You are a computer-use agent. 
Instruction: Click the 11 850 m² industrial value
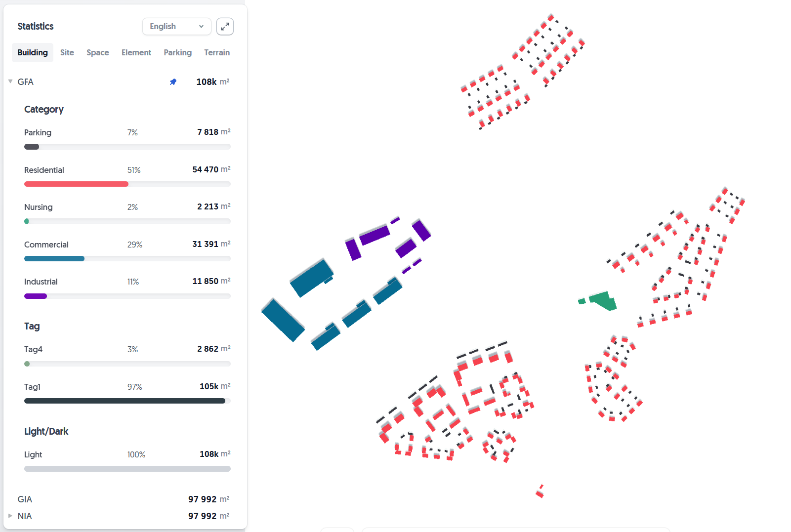tap(211, 281)
